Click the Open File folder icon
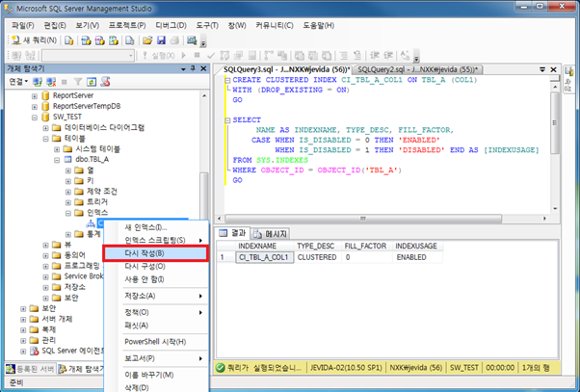This screenshot has width=580, height=392. pyautogui.click(x=147, y=40)
